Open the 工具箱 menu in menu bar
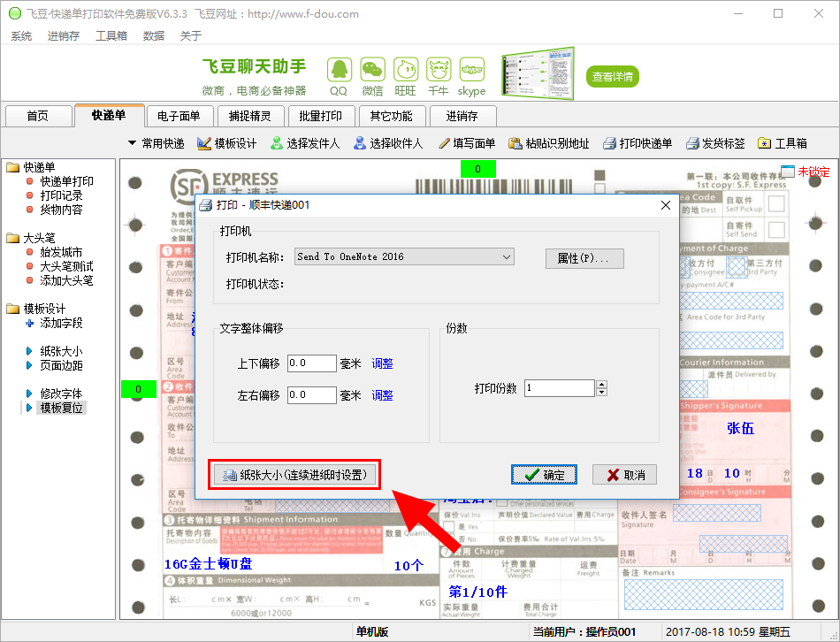Viewport: 840px width, 642px height. (111, 36)
